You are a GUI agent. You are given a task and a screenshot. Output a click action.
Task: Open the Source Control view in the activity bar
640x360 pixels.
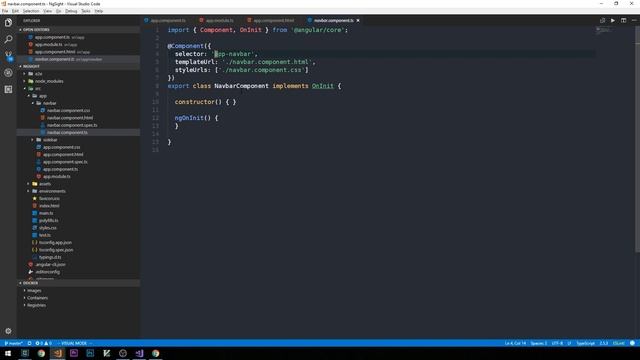pyautogui.click(x=8, y=56)
